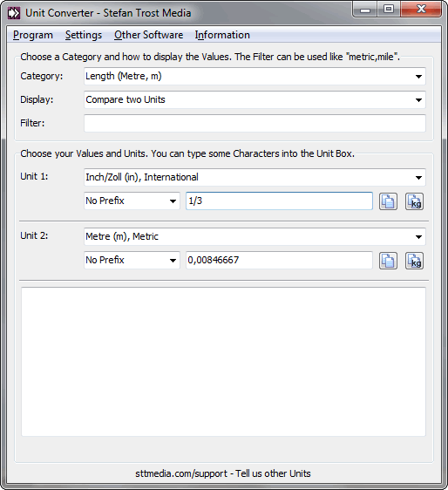The width and height of the screenshot is (448, 490).
Task: Click the 'Display:' label
Action: (37, 99)
